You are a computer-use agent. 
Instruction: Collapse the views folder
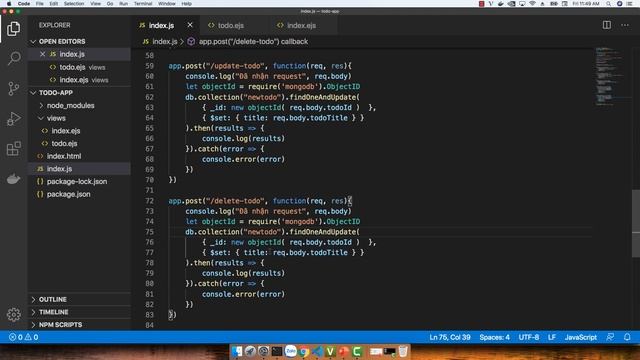click(x=56, y=118)
